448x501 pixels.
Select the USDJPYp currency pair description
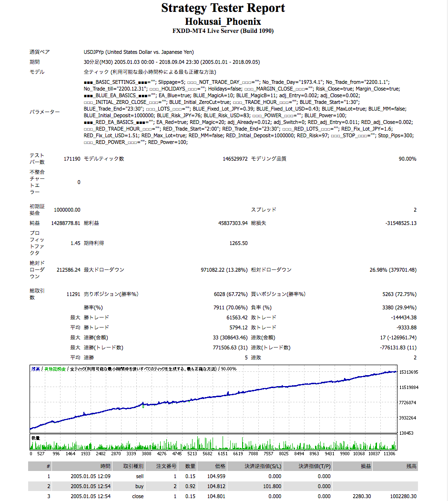point(139,52)
